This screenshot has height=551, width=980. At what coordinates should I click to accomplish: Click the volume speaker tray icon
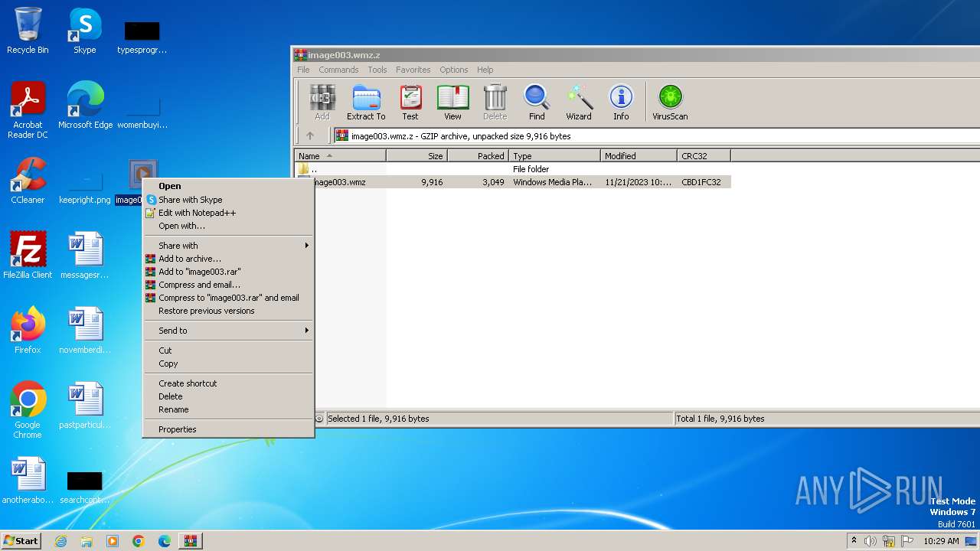point(871,541)
